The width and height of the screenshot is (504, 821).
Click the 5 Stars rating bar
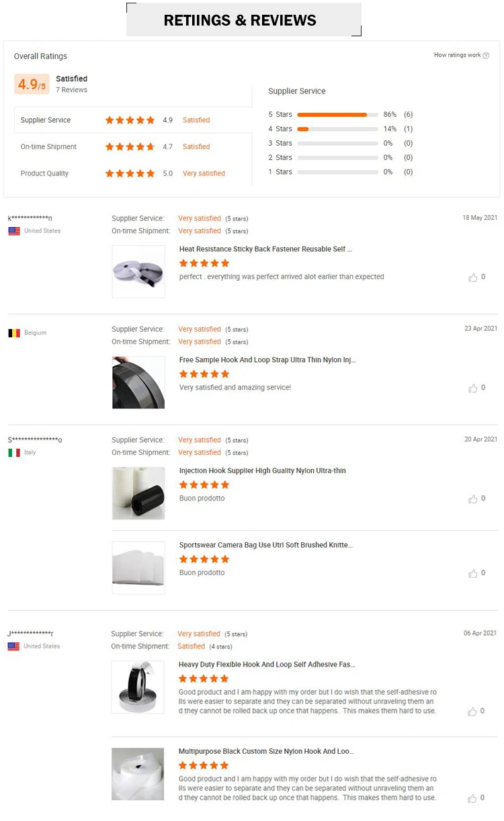[x=337, y=115]
